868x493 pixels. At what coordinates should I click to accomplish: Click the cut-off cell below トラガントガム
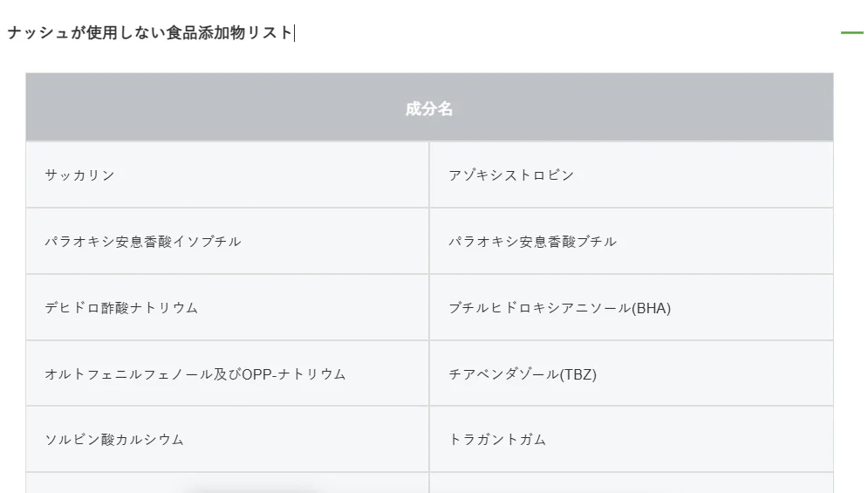click(x=631, y=483)
